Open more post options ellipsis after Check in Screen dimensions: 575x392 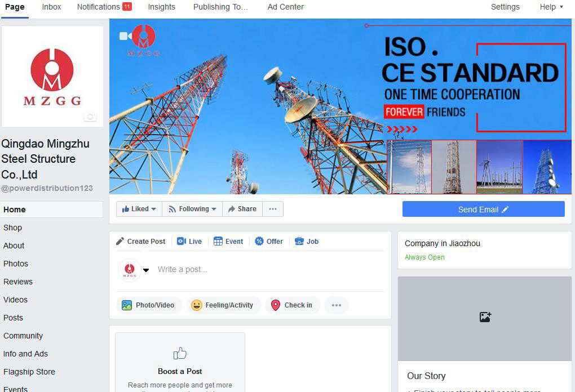point(337,305)
